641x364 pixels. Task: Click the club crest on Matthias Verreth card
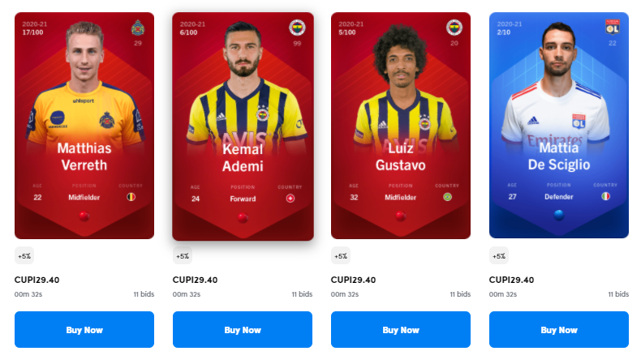pos(138,28)
